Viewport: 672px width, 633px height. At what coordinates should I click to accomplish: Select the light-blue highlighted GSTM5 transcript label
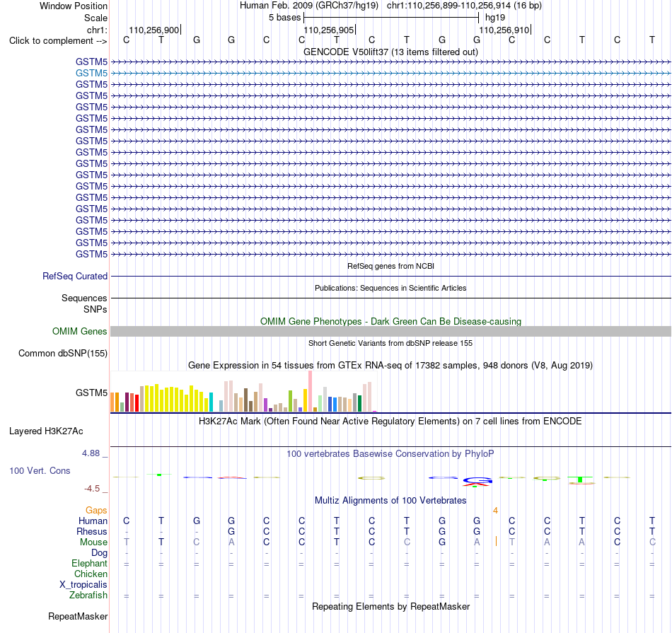[91, 74]
